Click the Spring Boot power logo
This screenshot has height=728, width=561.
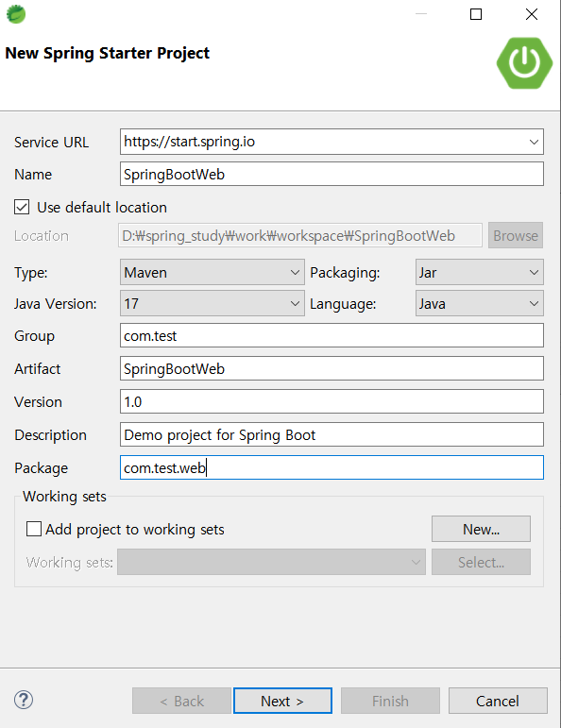point(524,62)
